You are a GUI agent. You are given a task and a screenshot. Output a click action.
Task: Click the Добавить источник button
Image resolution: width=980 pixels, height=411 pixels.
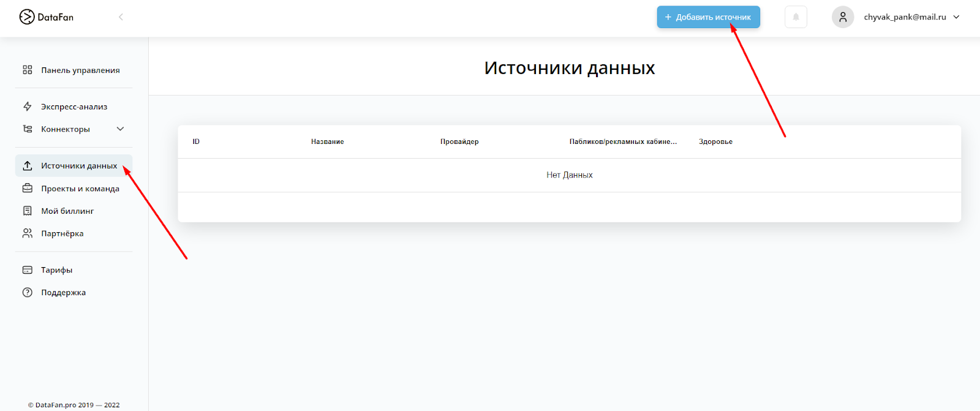point(708,17)
